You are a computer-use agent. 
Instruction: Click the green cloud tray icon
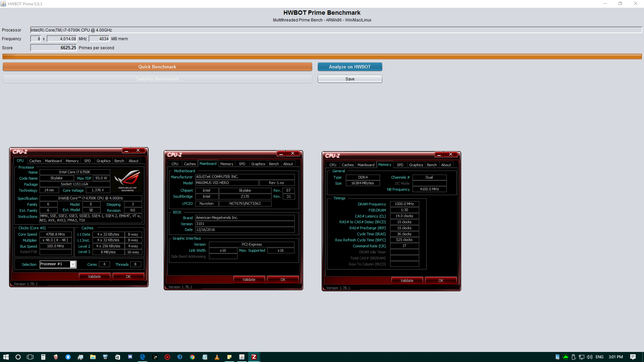(x=566, y=357)
